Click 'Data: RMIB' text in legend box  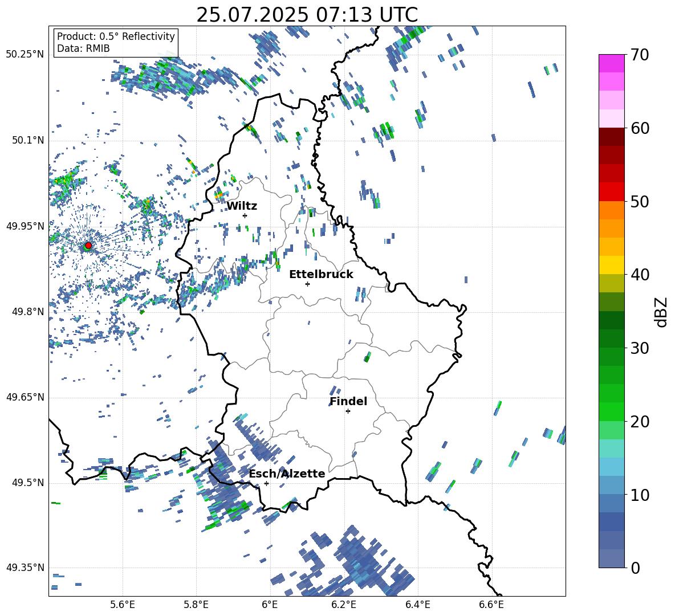[83, 48]
